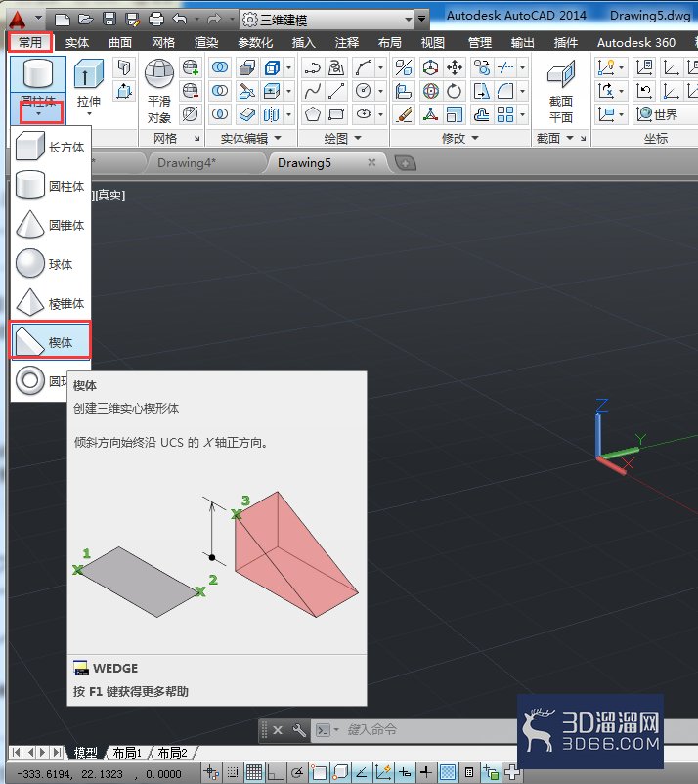Switch to the 布局1 layout tab
Viewport: 698px width, 784px height.
pos(127,753)
